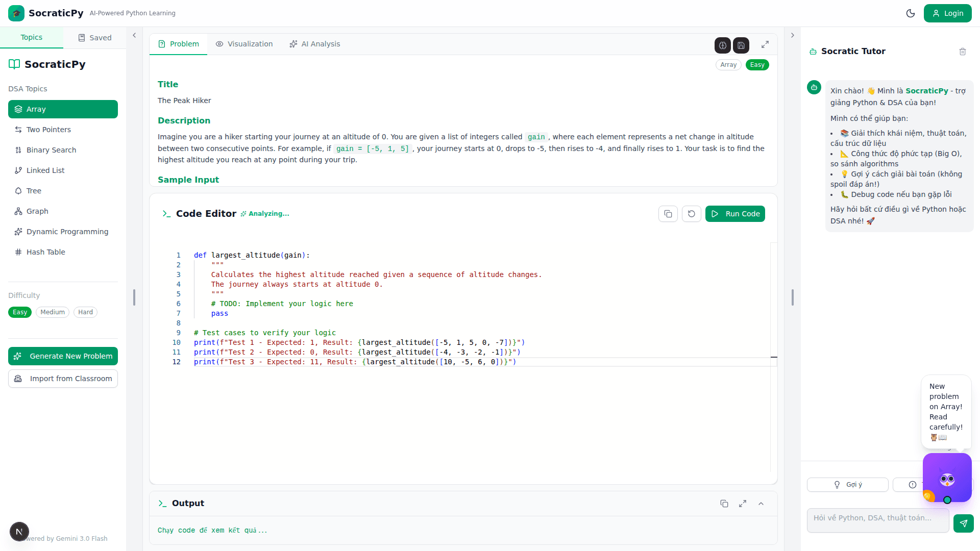Toggle the Easy difficulty filter
Screen dimensions: 980x551
pos(19,312)
